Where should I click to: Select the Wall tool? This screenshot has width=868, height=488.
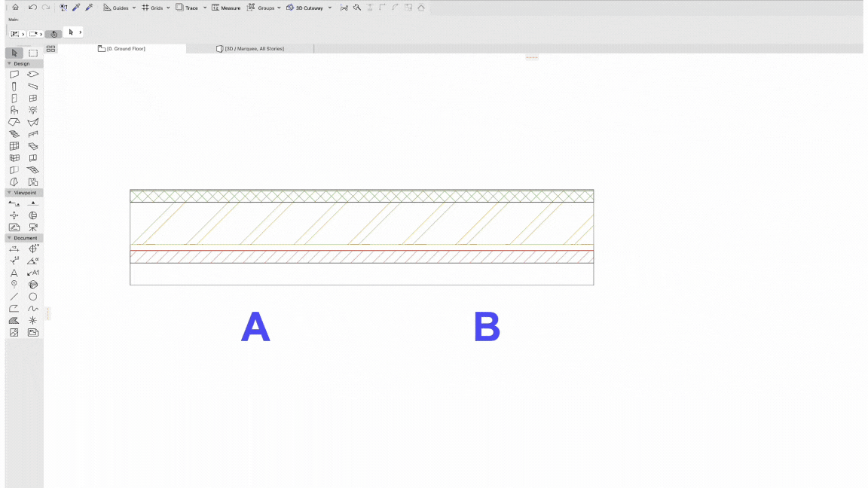14,74
